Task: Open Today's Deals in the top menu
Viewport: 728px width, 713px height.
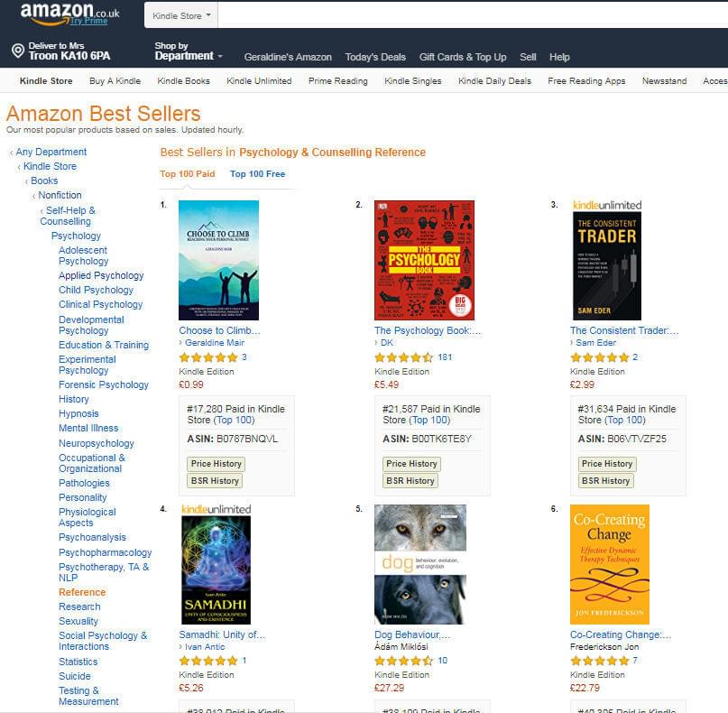Action: 375,57
